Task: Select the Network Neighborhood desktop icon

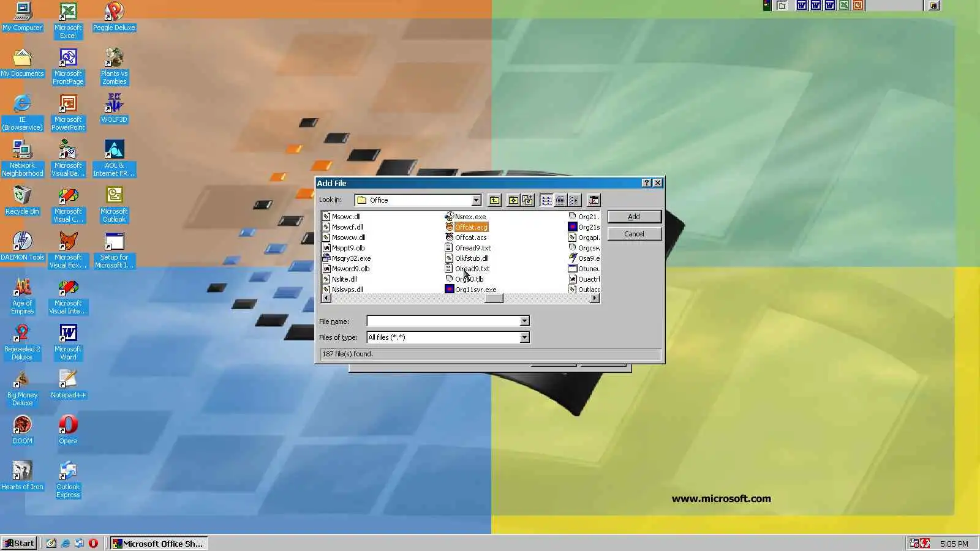Action: (x=23, y=159)
